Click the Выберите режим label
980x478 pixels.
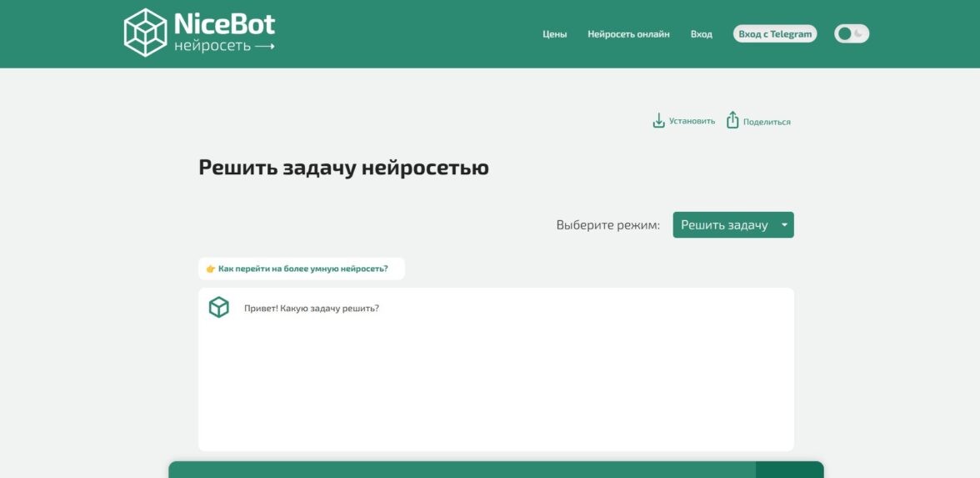point(608,224)
